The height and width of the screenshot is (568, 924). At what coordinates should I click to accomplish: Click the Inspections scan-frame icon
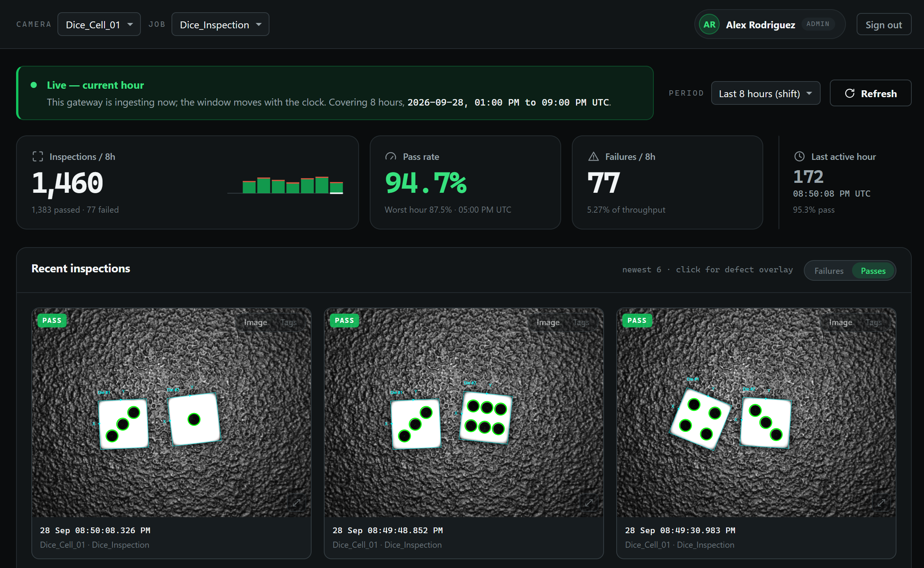38,156
